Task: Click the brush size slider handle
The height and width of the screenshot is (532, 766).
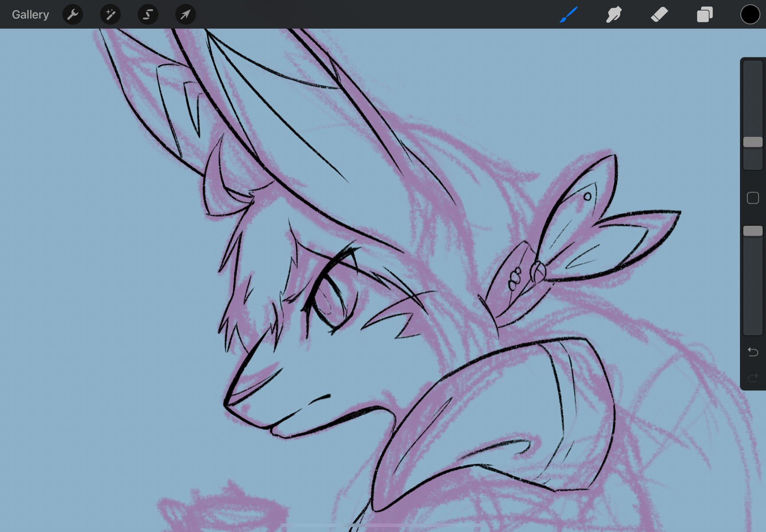Action: [x=753, y=142]
